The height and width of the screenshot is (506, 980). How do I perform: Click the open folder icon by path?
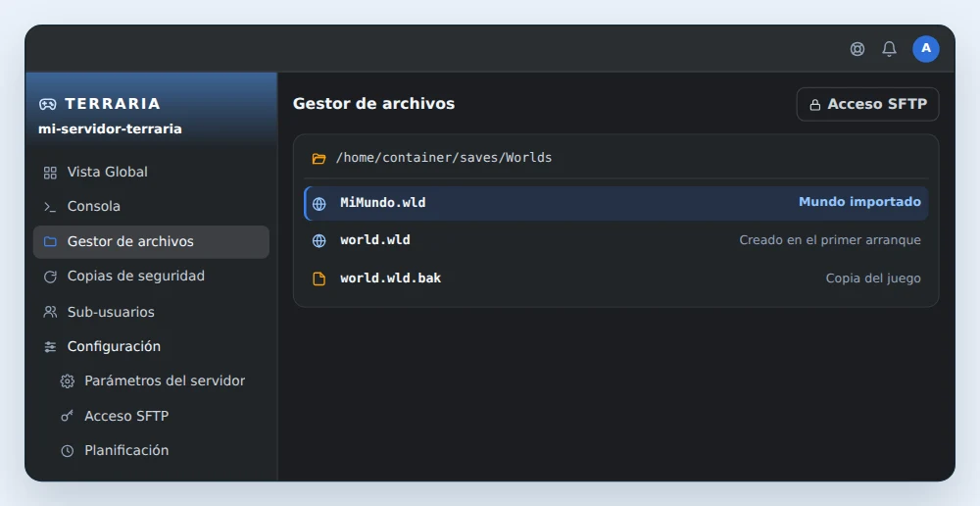[318, 158]
